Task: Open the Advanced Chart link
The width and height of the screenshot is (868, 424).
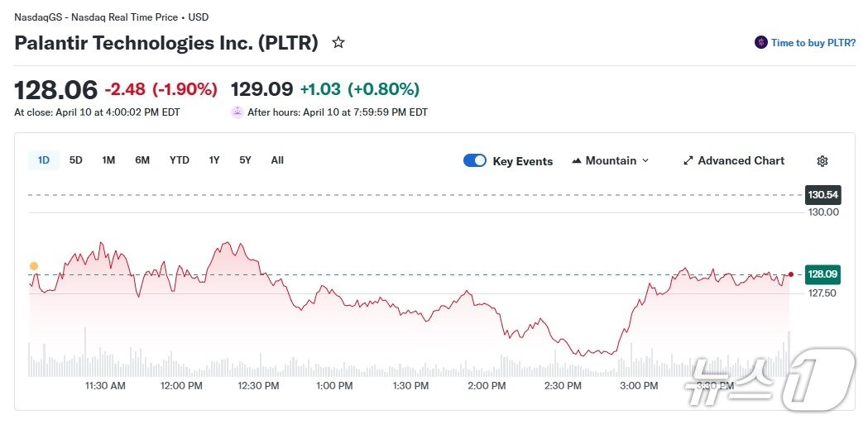Action: [x=741, y=161]
